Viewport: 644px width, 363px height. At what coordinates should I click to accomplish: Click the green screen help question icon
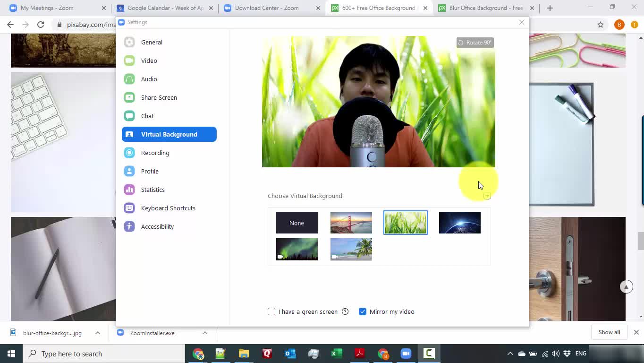(x=345, y=311)
